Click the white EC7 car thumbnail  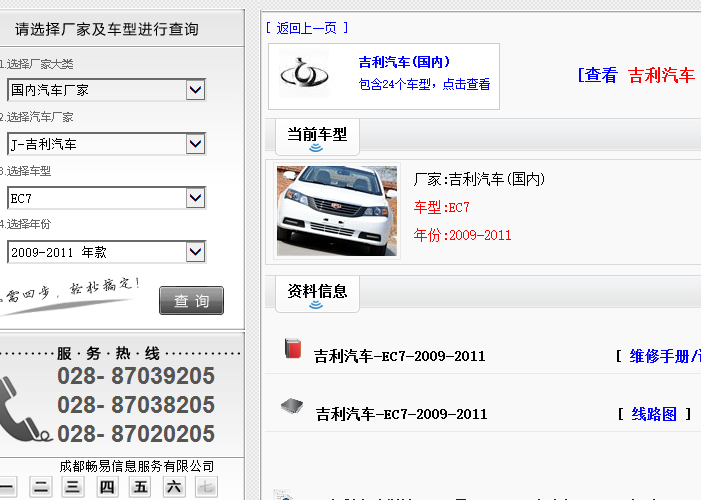337,211
